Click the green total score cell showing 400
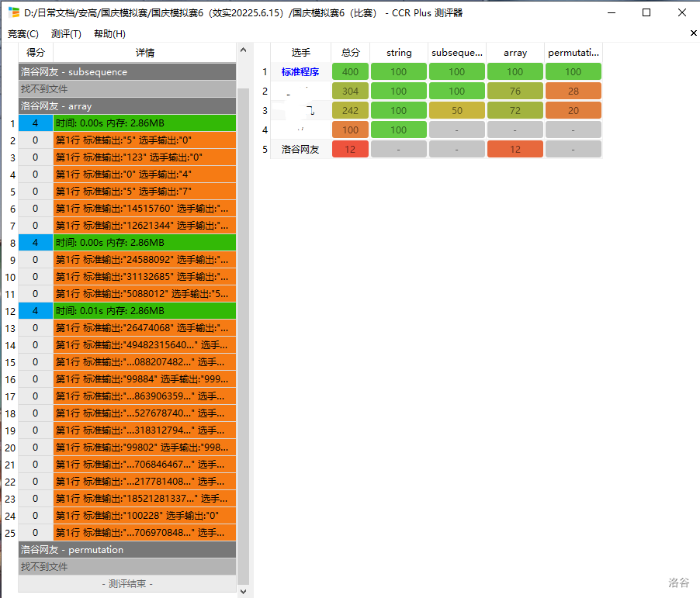The height and width of the screenshot is (598, 700). [x=350, y=72]
